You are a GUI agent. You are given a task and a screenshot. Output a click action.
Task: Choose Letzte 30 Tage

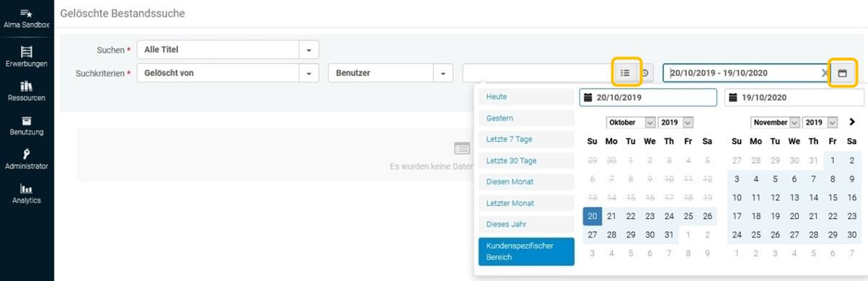click(x=526, y=161)
